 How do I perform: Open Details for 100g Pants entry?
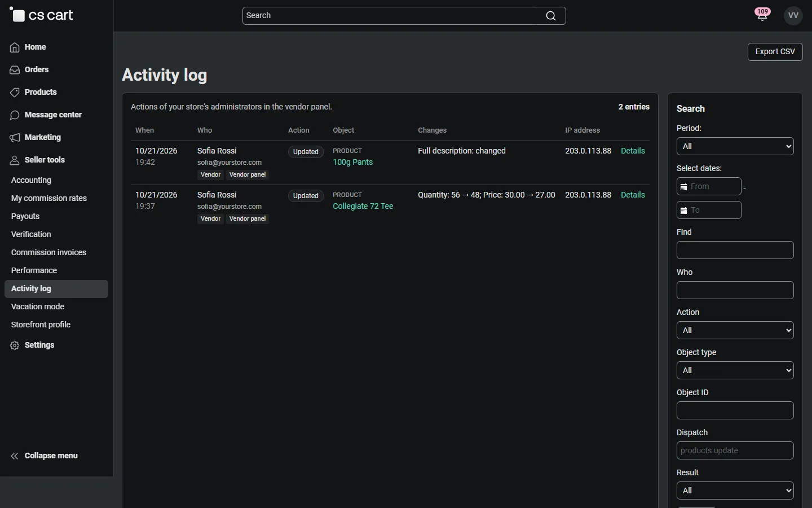[633, 151]
